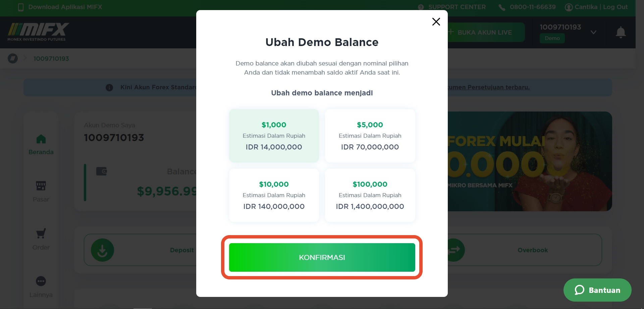Confirm with the KONFIRMASI button
Viewport: 644px width, 309px height.
tap(322, 257)
